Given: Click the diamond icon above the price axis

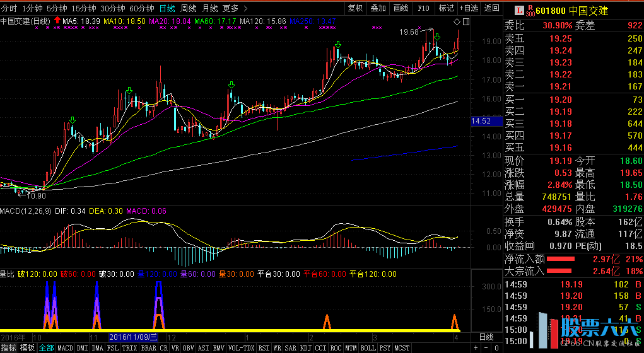Looking at the screenshot, I should pos(457,21).
